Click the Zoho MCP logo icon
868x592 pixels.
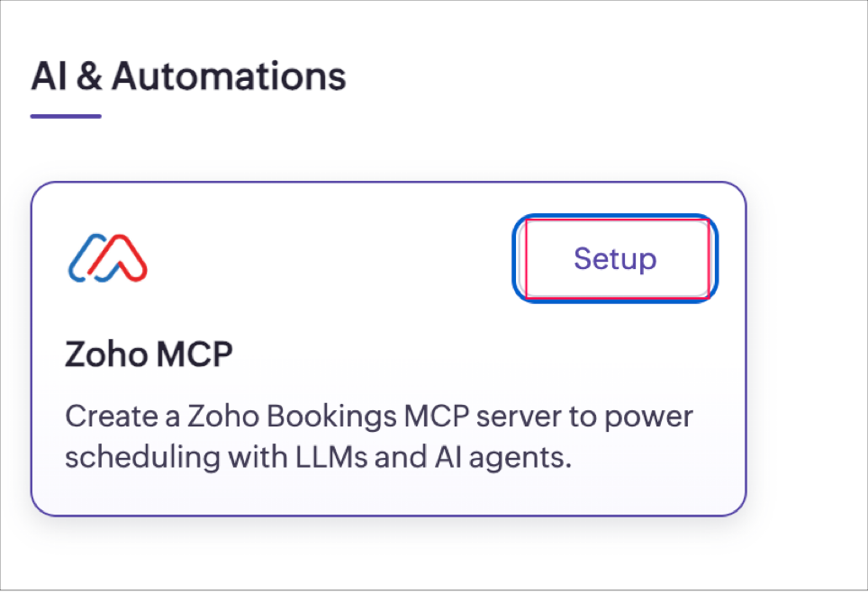[x=107, y=256]
